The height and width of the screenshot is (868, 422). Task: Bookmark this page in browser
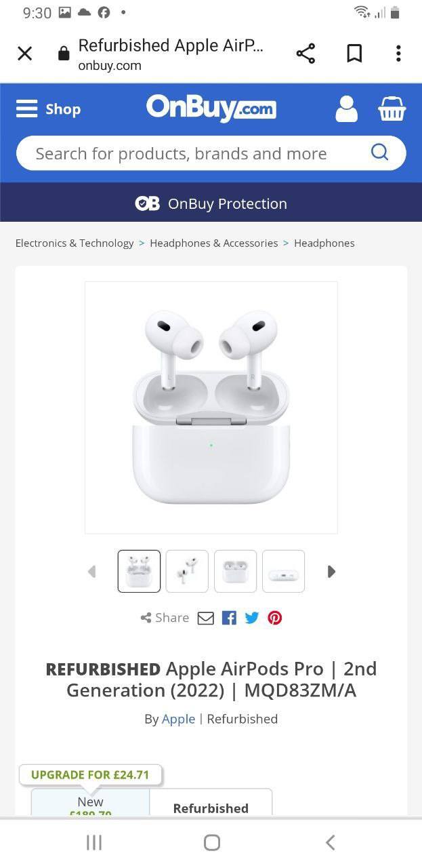click(354, 54)
